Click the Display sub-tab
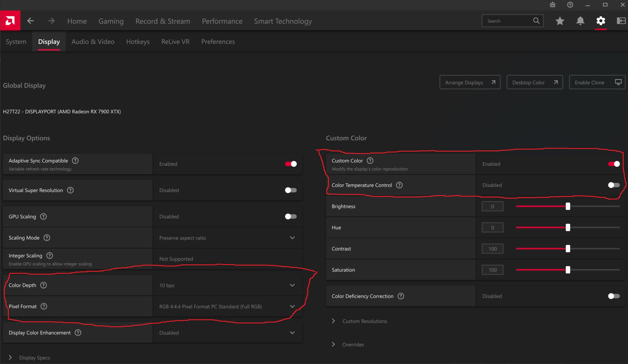Image resolution: width=628 pixels, height=364 pixels. click(x=49, y=42)
